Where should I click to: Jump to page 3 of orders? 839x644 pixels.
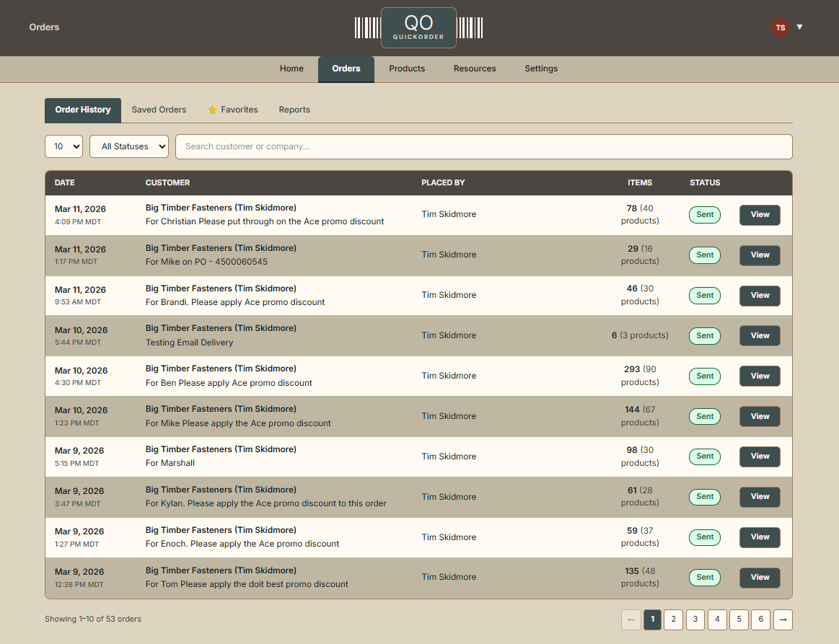[695, 619]
